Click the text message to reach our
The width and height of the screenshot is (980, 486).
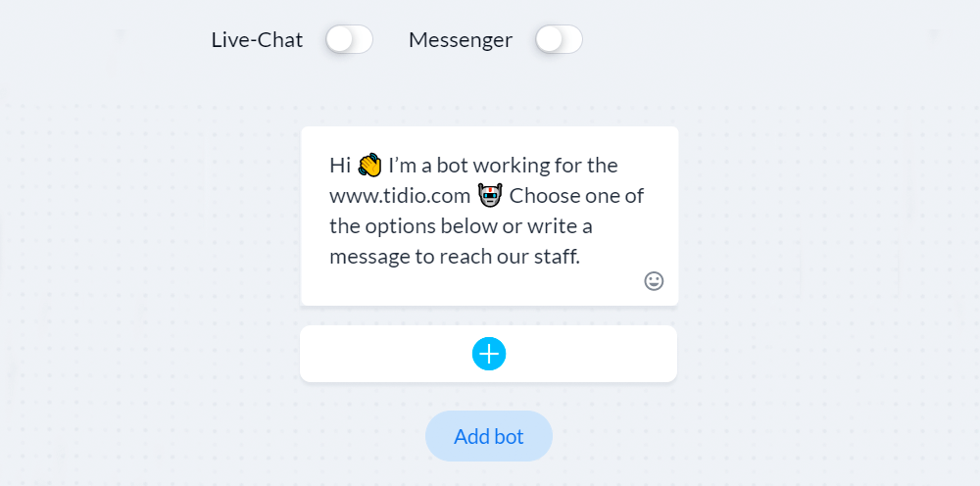pyautogui.click(x=433, y=257)
